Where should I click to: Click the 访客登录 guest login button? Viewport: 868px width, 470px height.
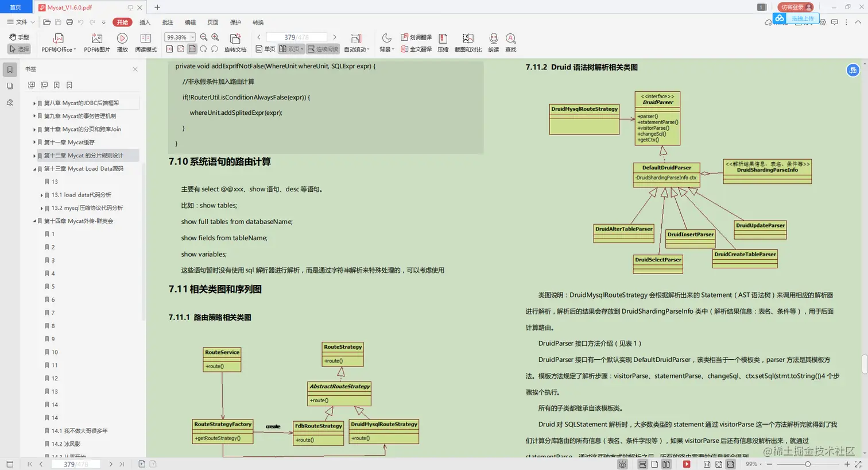[x=796, y=7]
